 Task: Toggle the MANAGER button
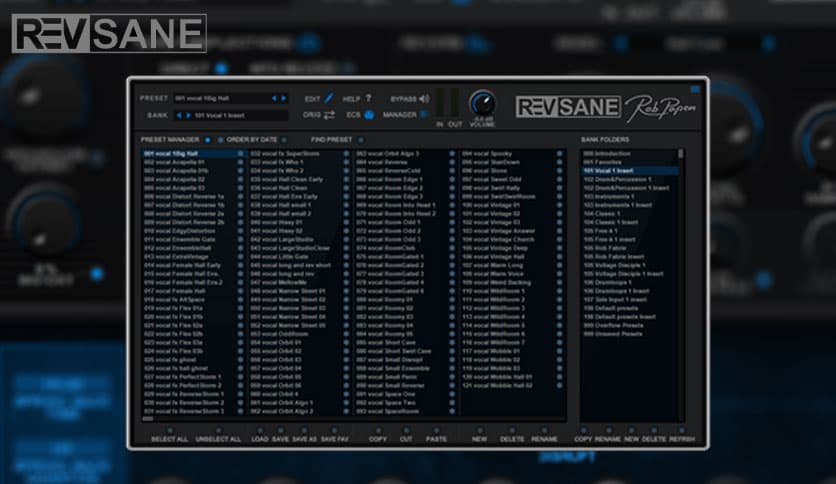pos(423,114)
